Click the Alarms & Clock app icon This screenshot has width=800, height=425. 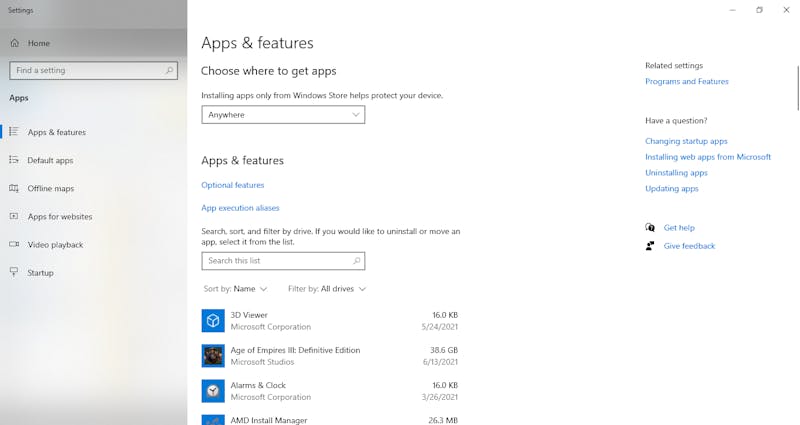(x=213, y=391)
